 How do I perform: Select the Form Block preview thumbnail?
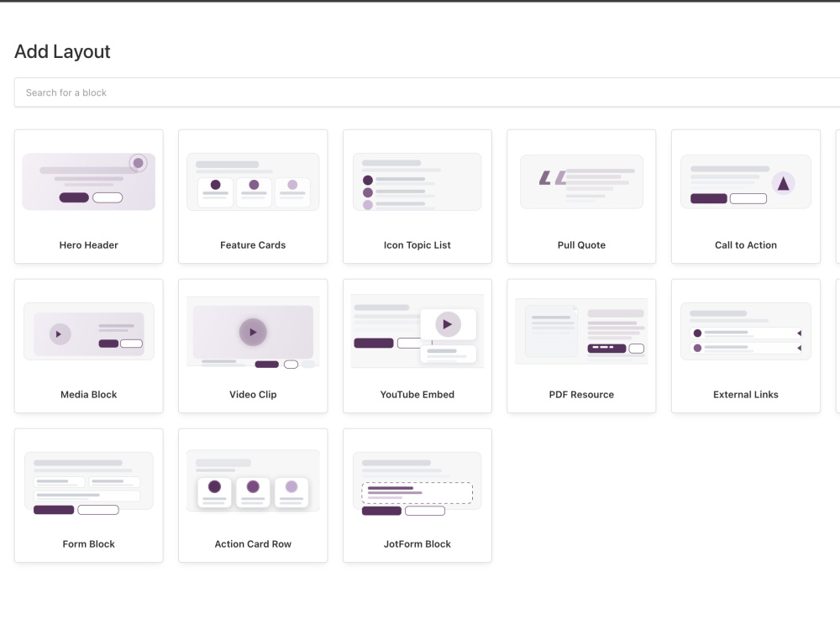coord(89,483)
